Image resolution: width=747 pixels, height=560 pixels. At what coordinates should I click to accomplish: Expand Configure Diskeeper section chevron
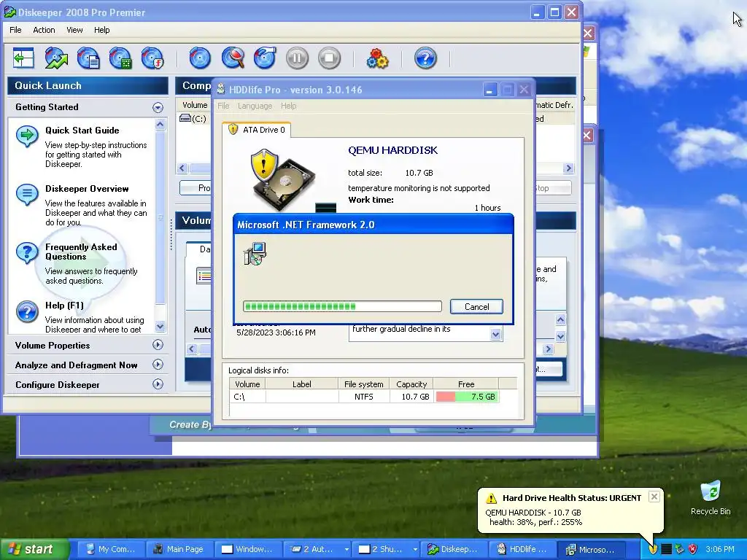(158, 384)
